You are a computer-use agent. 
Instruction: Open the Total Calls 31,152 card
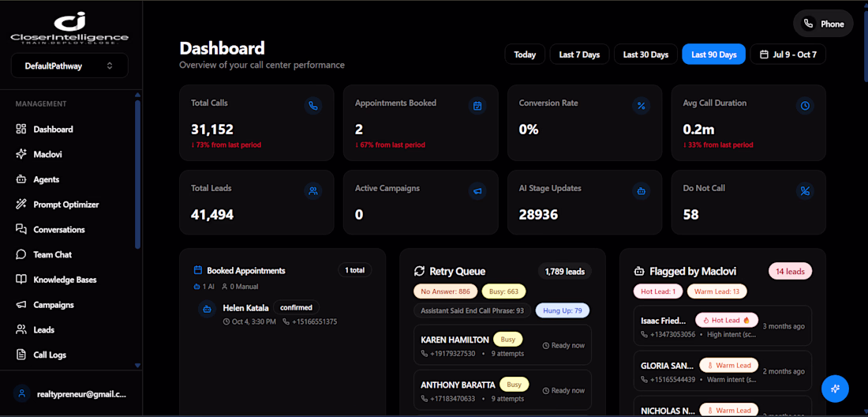point(256,123)
